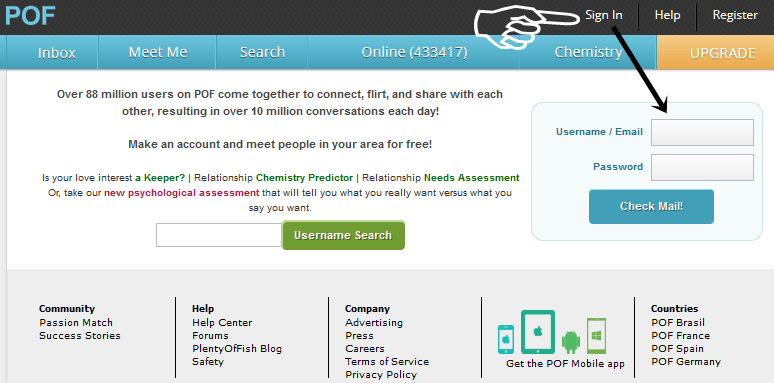
Task: Click the green Username Search button
Action: 343,235
